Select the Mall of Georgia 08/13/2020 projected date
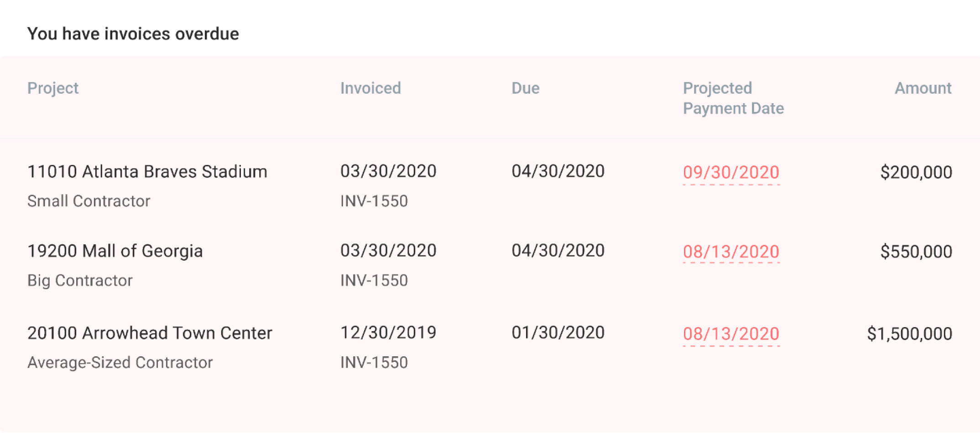Image resolution: width=980 pixels, height=433 pixels. (731, 252)
